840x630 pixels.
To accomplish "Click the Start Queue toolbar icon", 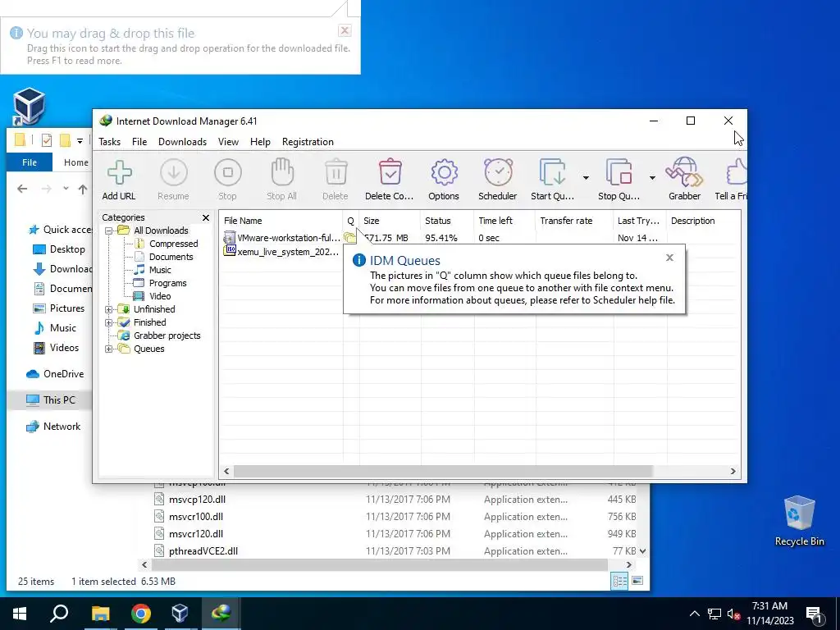I will (552, 180).
